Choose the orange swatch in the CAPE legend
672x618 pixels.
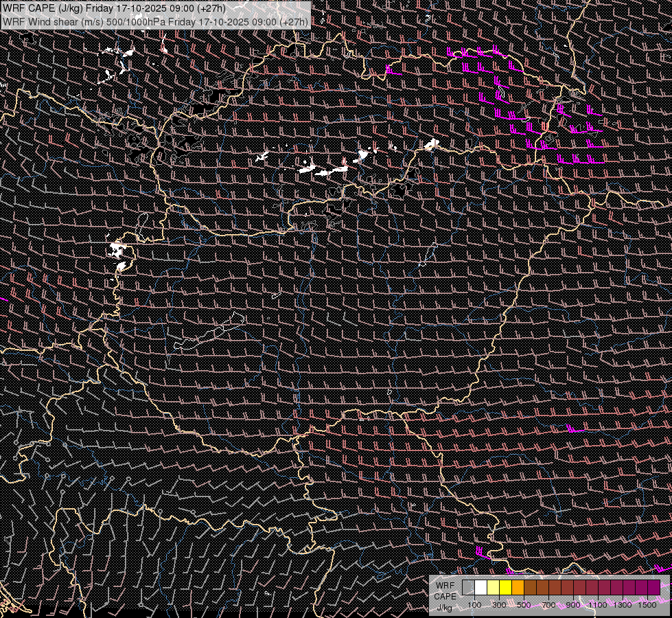pos(518,588)
